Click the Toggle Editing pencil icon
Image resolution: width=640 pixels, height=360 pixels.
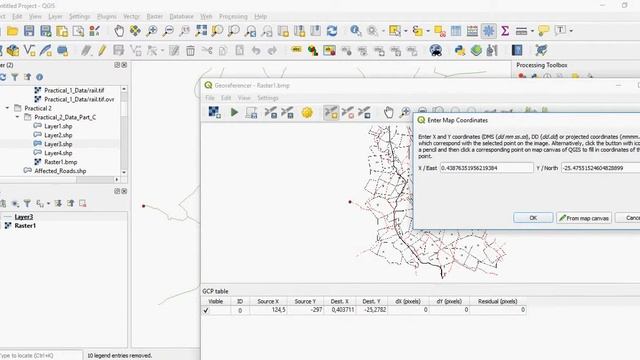tap(102, 51)
